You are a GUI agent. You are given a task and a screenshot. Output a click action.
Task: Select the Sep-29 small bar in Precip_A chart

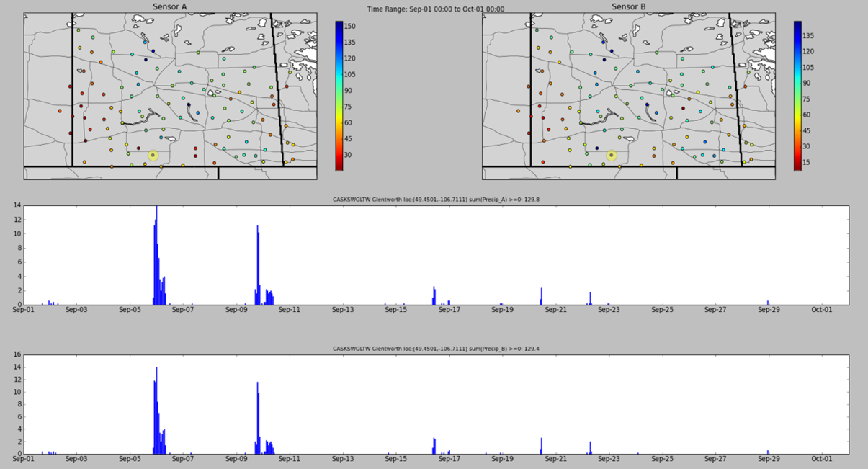click(x=768, y=303)
